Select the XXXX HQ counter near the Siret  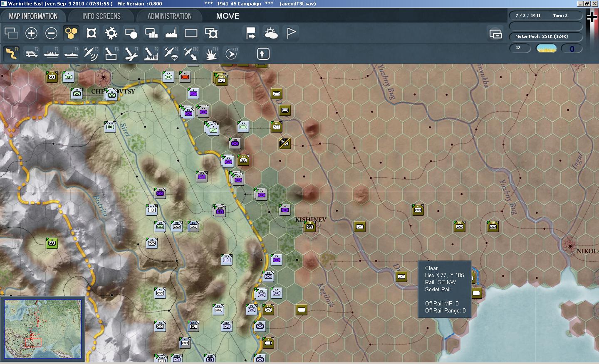point(110,127)
